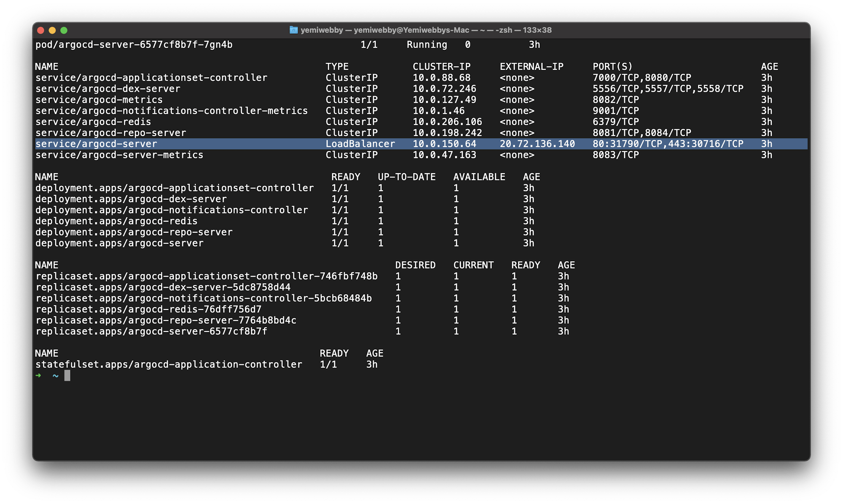This screenshot has width=843, height=504.
Task: Click cluster IP 10.0.150.64
Action: (x=444, y=144)
